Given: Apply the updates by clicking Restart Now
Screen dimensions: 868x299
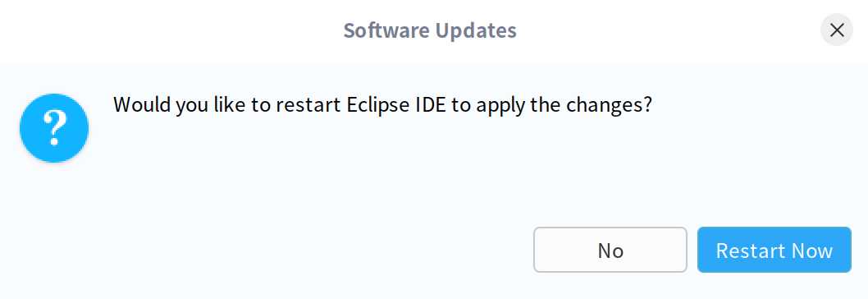Looking at the screenshot, I should (774, 250).
